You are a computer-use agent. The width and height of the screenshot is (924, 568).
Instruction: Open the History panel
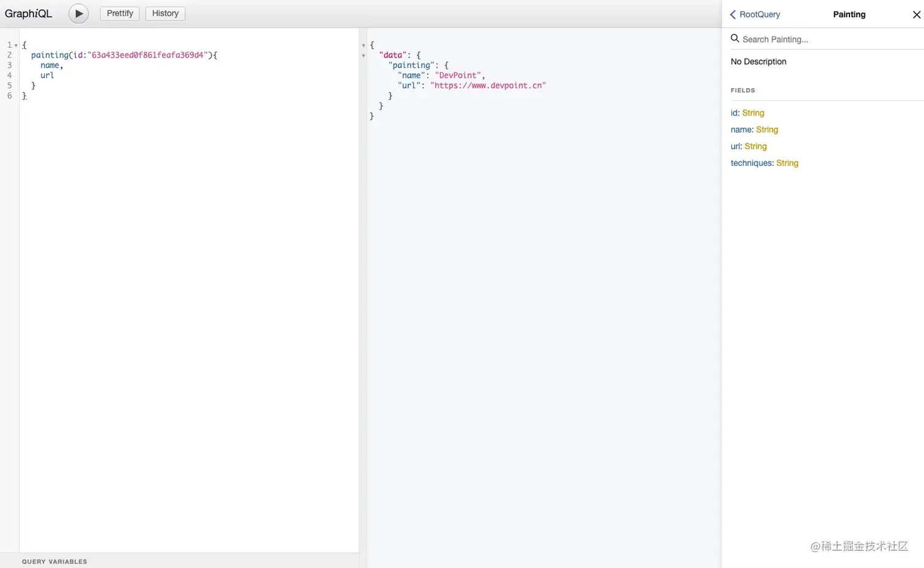[x=165, y=13]
